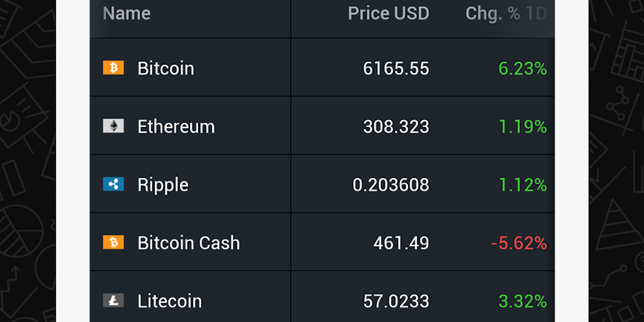Click Litecoin's 3.32% change value
Viewport: 644px width, 322px height.
(522, 301)
